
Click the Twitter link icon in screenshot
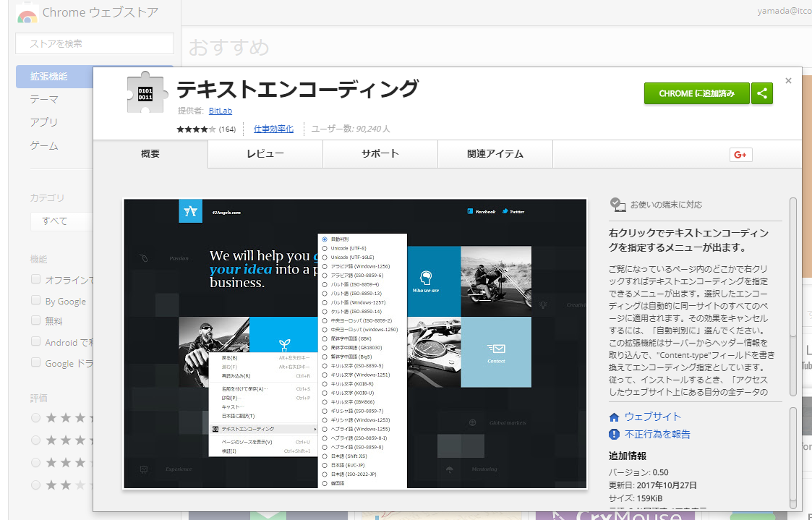coord(505,211)
